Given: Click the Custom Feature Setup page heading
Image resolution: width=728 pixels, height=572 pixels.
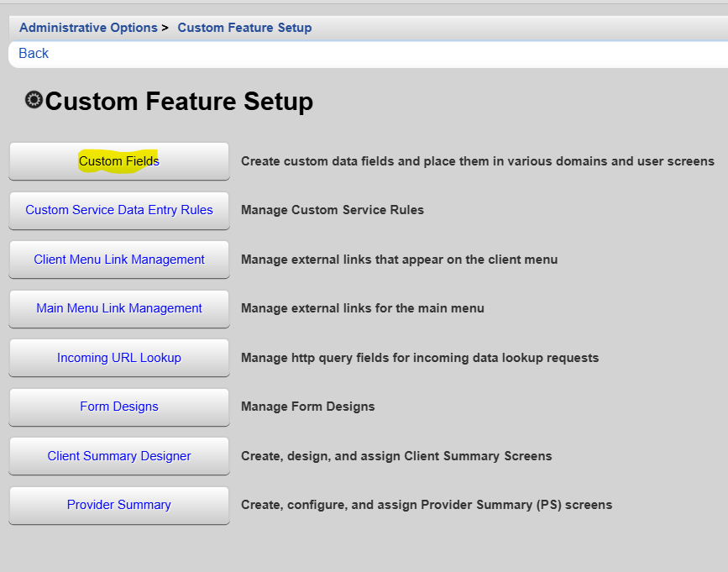Looking at the screenshot, I should click(179, 102).
